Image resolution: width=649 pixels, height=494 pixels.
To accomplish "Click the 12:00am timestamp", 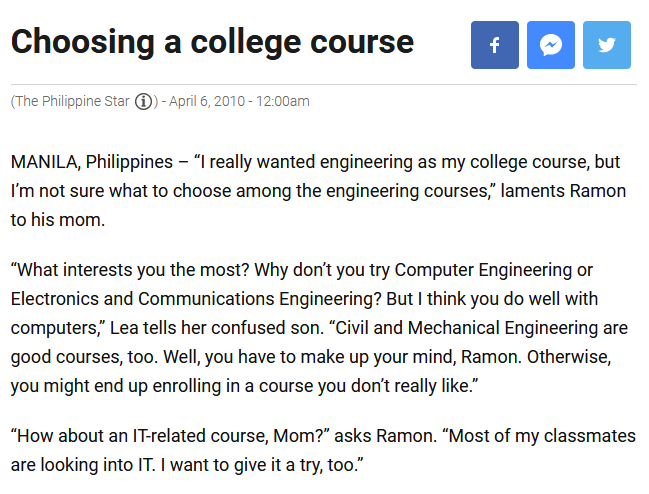I will click(283, 101).
